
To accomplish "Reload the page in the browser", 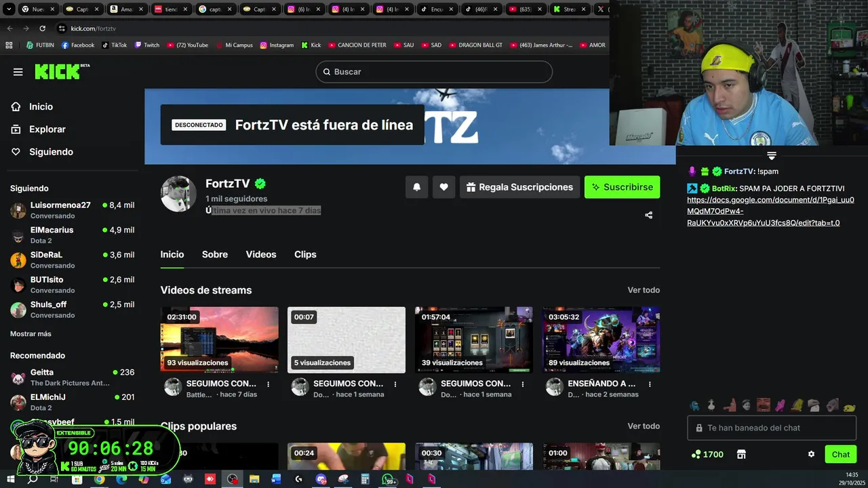I will (42, 28).
